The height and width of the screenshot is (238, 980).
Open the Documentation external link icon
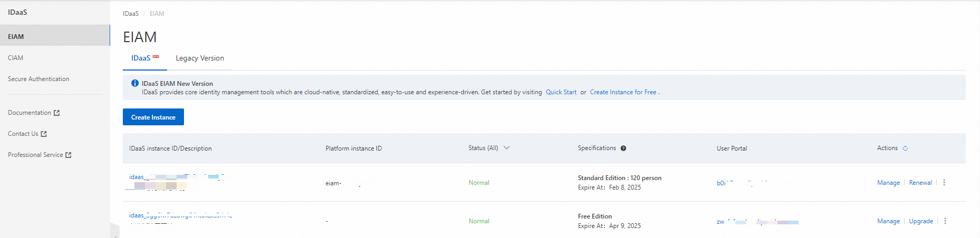point(57,113)
